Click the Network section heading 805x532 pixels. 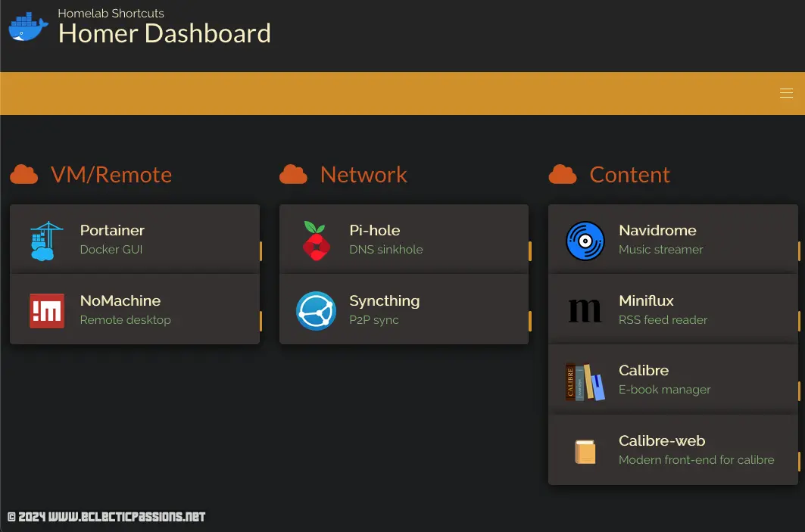tap(363, 174)
